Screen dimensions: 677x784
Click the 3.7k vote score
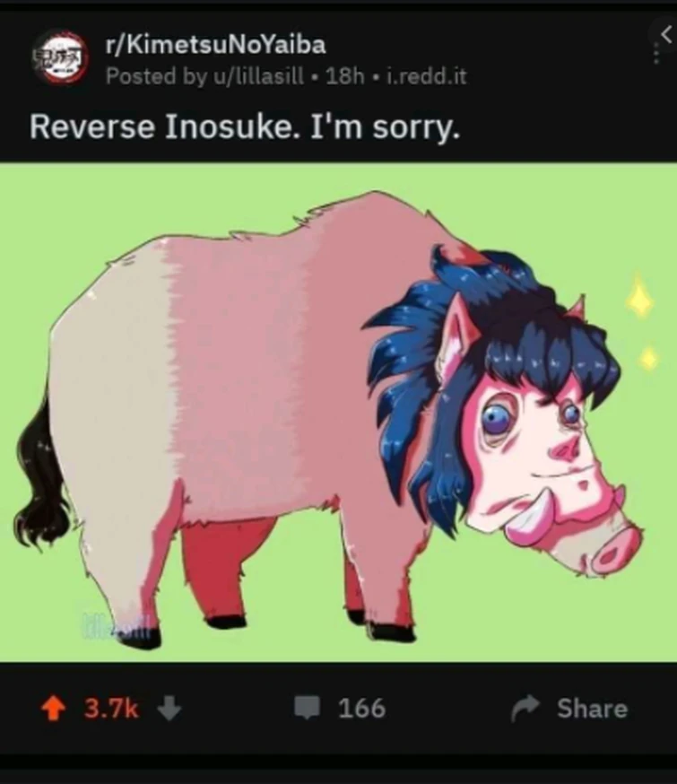[x=111, y=709]
